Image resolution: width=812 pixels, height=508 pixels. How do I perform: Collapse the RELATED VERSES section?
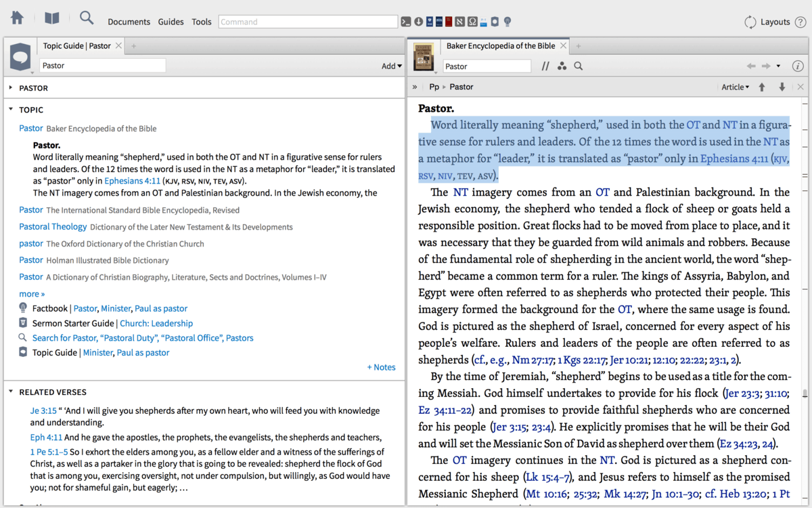point(11,392)
